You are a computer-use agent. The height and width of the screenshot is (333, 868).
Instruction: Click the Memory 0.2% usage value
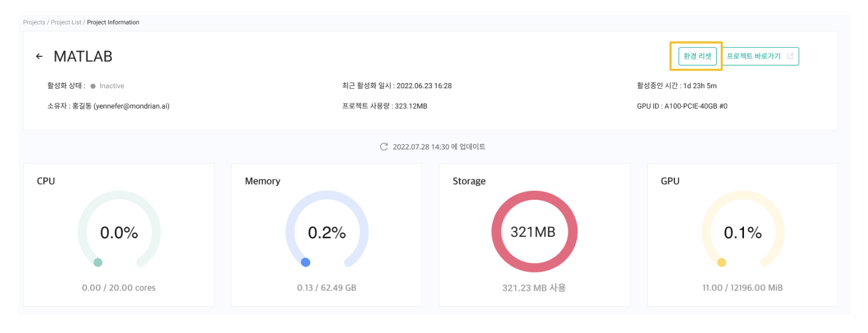click(x=327, y=232)
